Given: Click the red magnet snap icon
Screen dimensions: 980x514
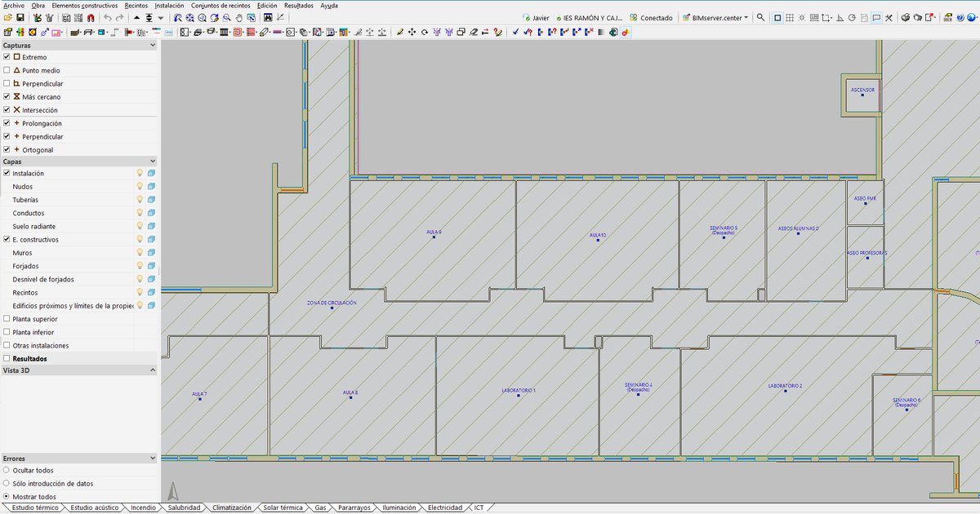Looking at the screenshot, I should [91, 18].
